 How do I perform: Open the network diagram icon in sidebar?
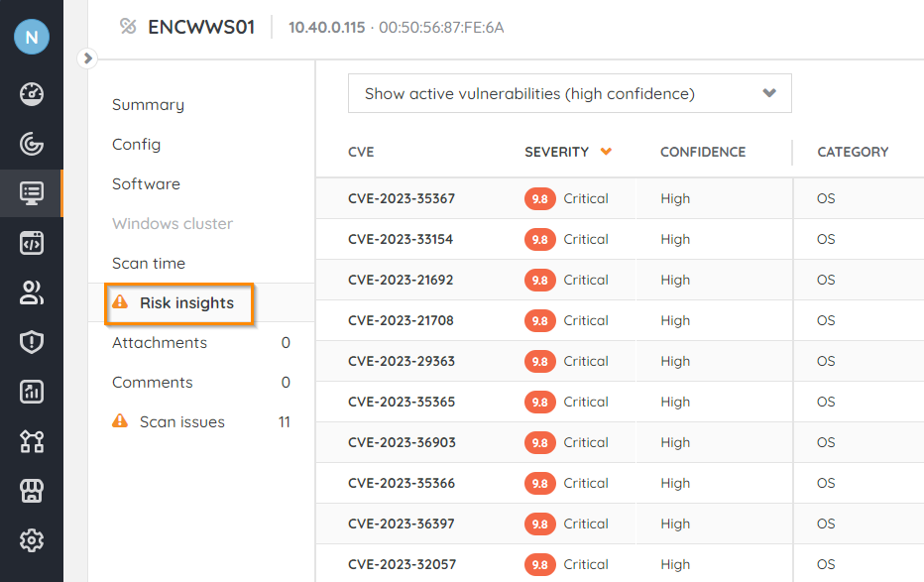pyautogui.click(x=32, y=441)
